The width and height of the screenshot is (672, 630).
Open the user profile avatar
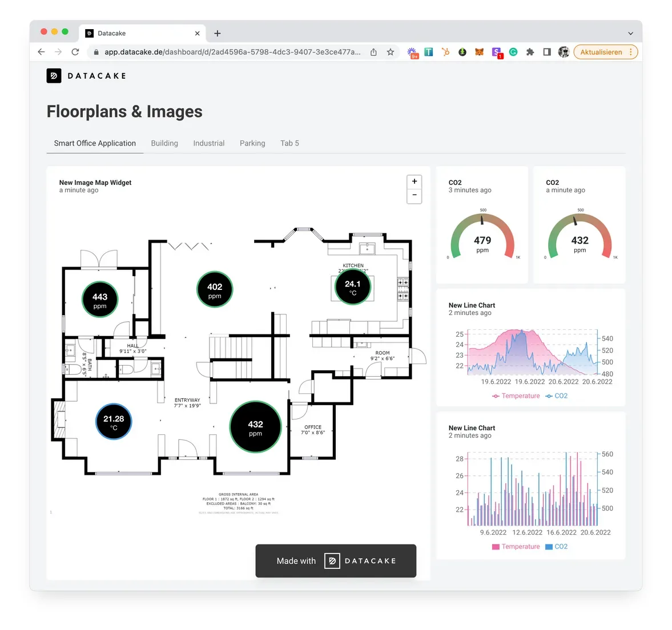(564, 52)
